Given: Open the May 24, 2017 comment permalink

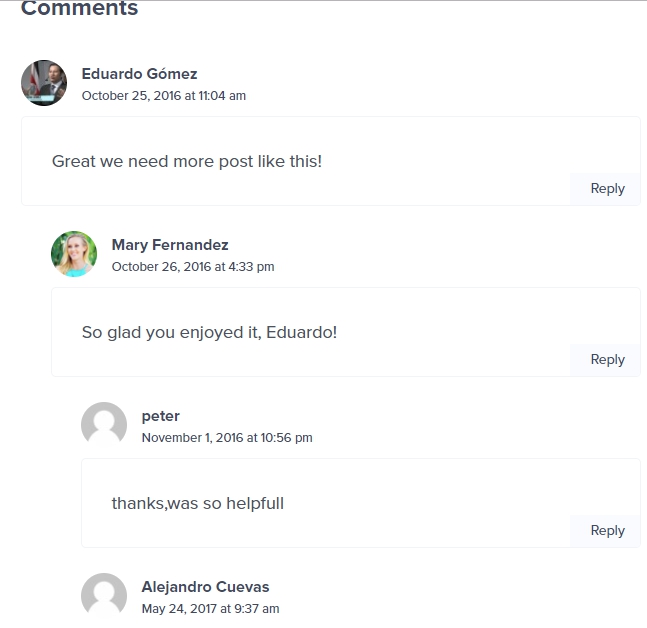Looking at the screenshot, I should [x=210, y=609].
